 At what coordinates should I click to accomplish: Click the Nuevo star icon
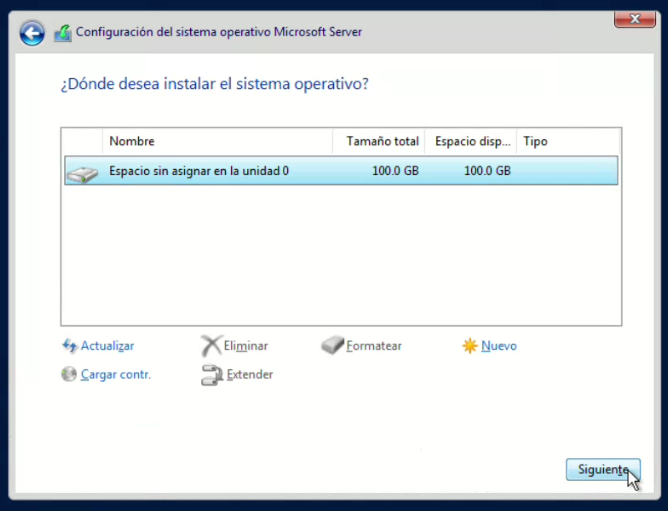(469, 346)
